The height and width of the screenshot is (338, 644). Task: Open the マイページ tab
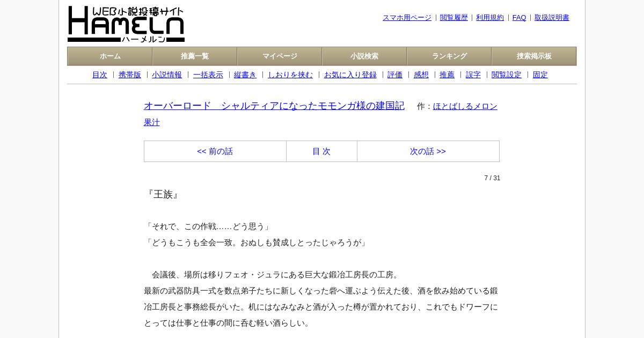click(280, 56)
